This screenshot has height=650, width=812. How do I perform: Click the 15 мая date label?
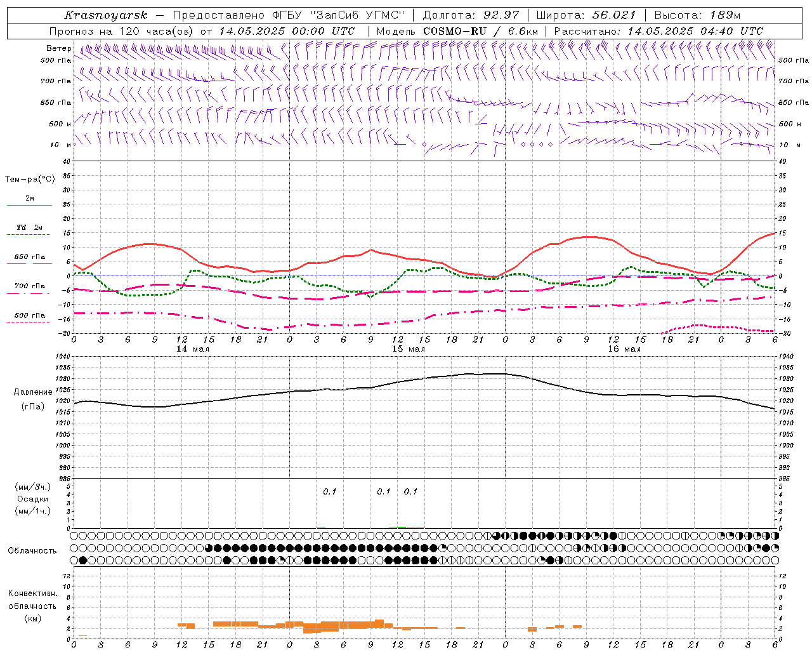click(408, 349)
